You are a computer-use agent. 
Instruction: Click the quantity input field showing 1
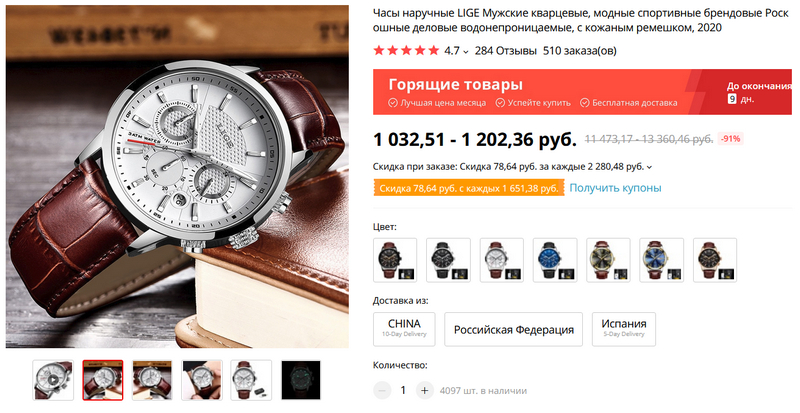403,391
